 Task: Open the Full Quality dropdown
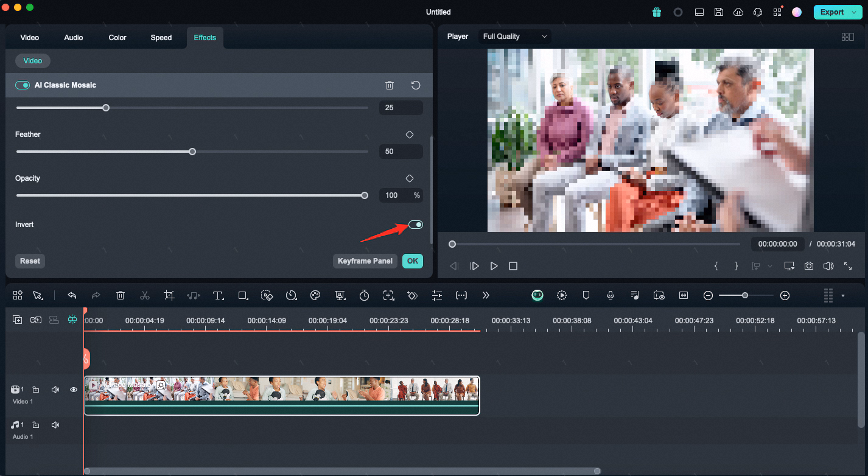(515, 37)
